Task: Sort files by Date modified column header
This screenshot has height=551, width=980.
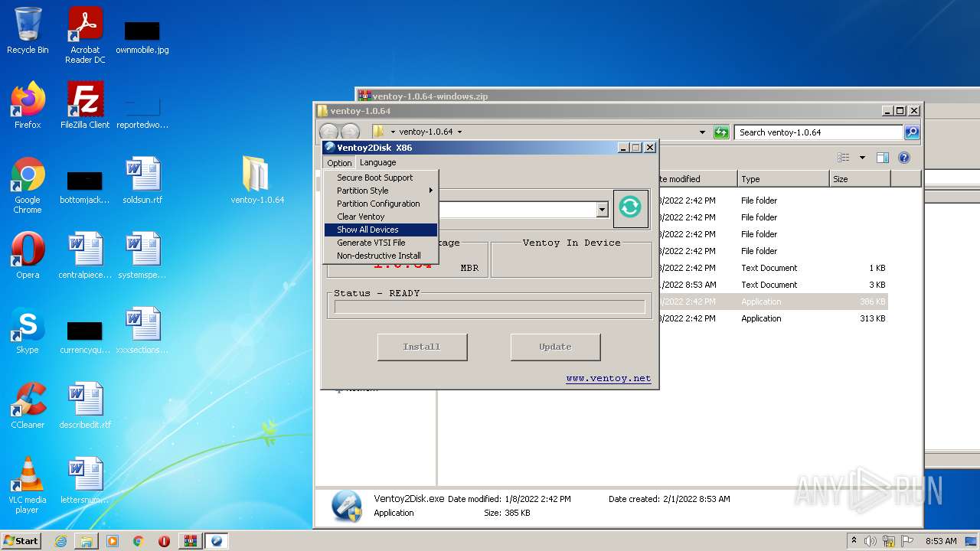Action: tap(697, 179)
